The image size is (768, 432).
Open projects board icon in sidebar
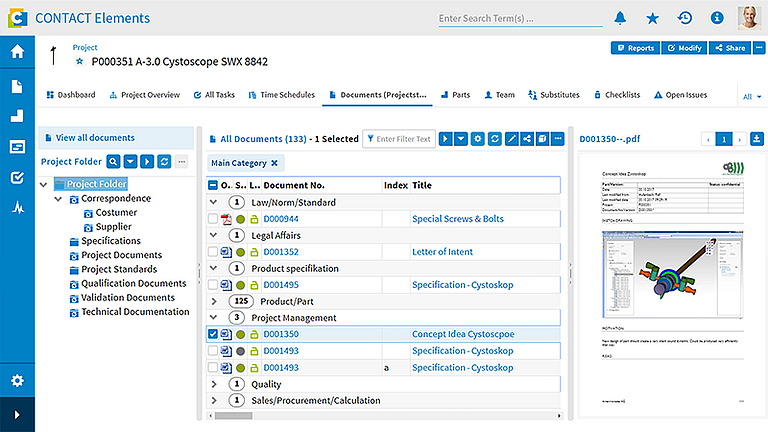(17, 146)
